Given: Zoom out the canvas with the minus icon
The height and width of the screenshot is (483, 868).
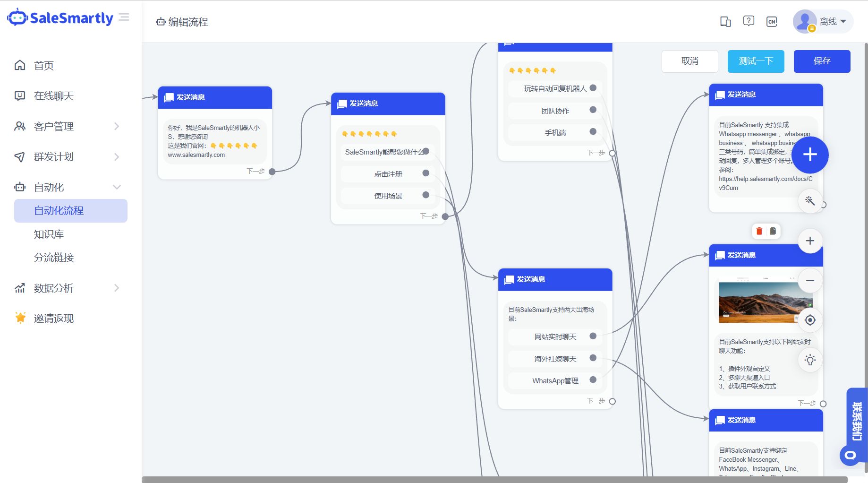Looking at the screenshot, I should [x=810, y=280].
